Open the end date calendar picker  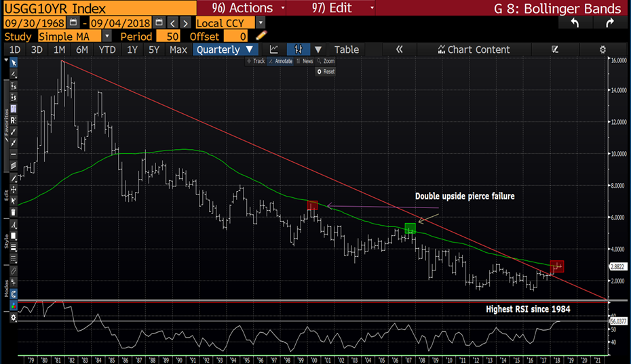click(x=159, y=22)
